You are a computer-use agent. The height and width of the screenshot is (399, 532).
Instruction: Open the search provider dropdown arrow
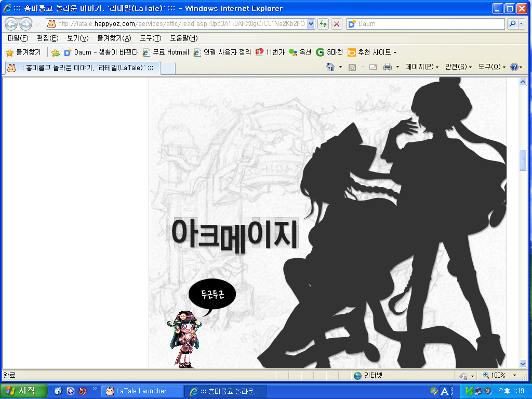point(522,24)
